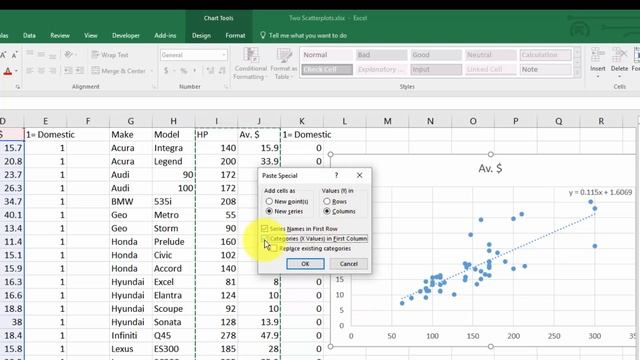
Task: Click the Align Right icon
Action: [x=53, y=71]
